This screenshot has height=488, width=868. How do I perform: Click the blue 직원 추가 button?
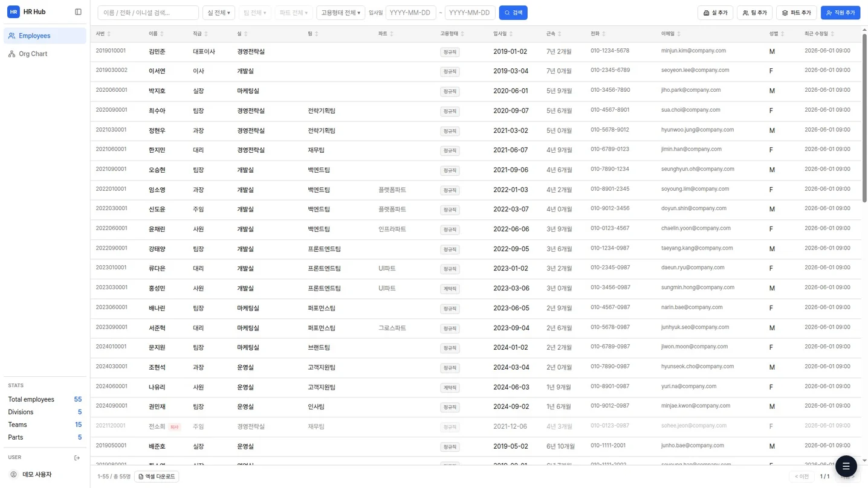click(x=840, y=13)
